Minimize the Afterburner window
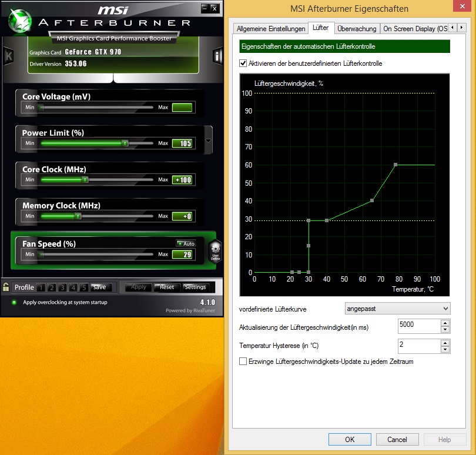Image resolution: width=476 pixels, height=455 pixels. coord(205,8)
